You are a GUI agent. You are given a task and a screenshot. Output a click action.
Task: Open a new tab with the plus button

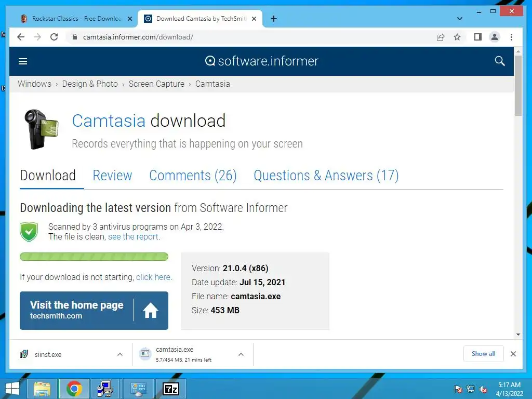pos(273,19)
